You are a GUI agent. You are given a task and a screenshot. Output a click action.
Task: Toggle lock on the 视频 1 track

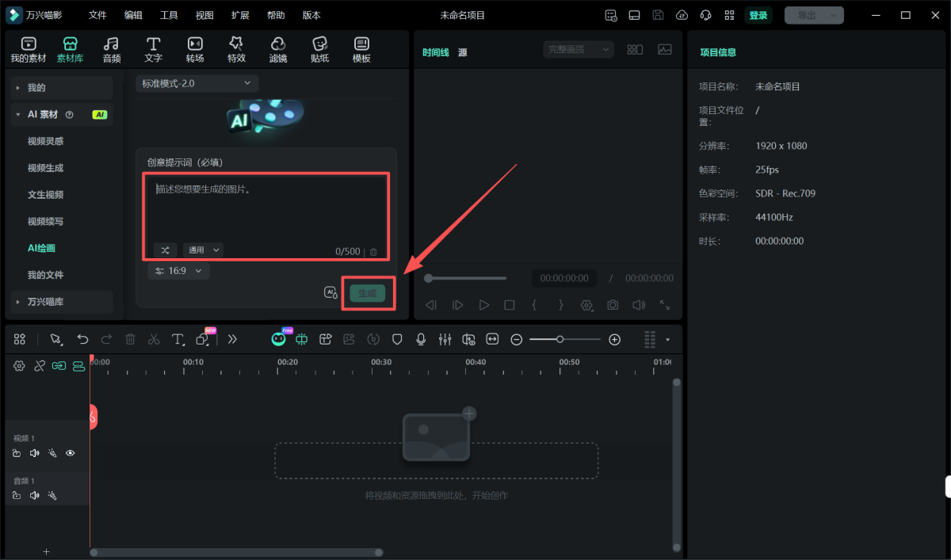click(x=17, y=453)
